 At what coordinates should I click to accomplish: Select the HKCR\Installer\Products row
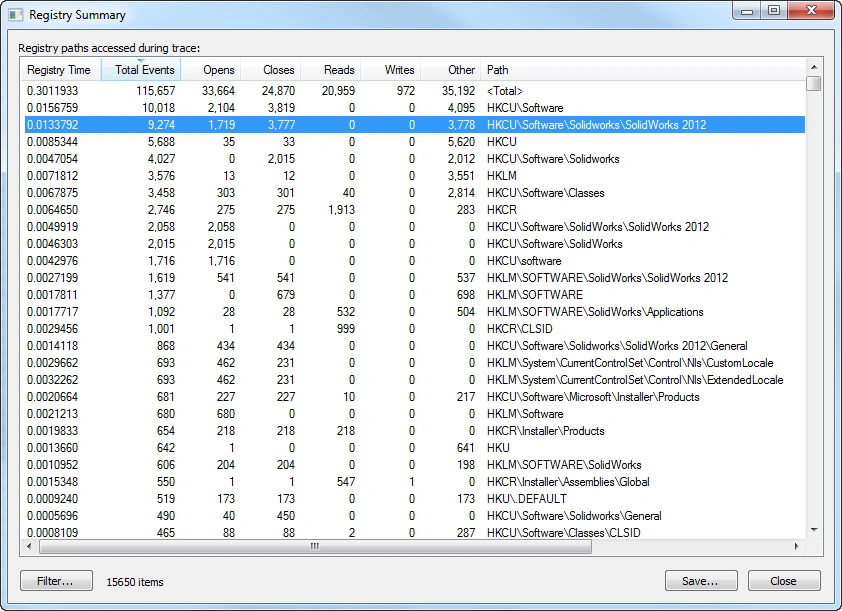(x=415, y=431)
